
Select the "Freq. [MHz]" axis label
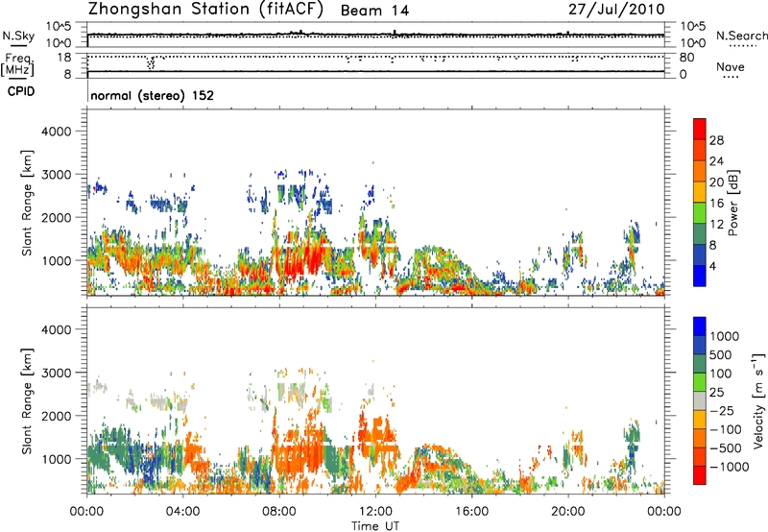[17, 65]
